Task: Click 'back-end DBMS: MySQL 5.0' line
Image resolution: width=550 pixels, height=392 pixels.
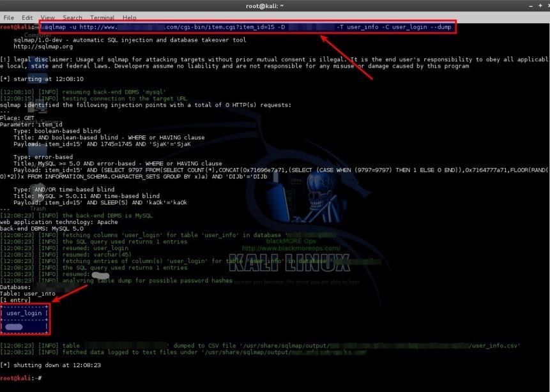Action: pyautogui.click(x=42, y=229)
